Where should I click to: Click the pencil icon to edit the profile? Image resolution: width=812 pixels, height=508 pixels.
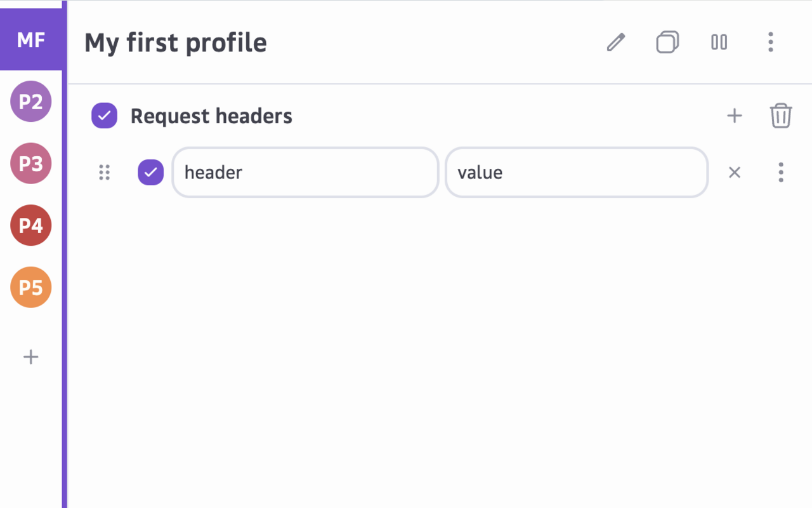click(615, 43)
